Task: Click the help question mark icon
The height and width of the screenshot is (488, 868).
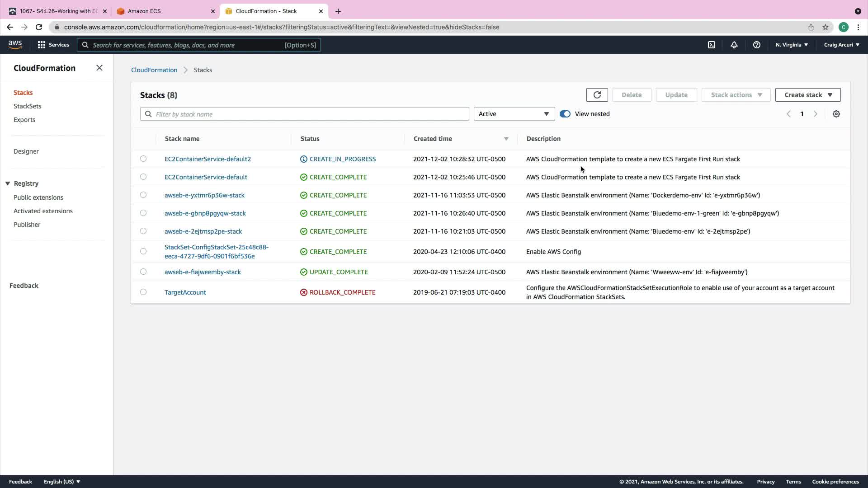Action: click(x=756, y=45)
